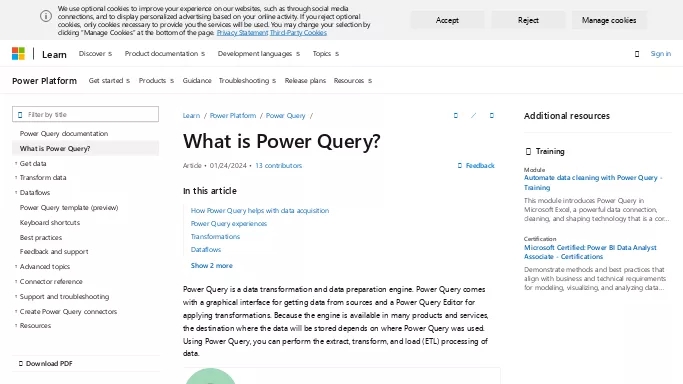Click the Training icon in Additional resources

click(x=528, y=152)
